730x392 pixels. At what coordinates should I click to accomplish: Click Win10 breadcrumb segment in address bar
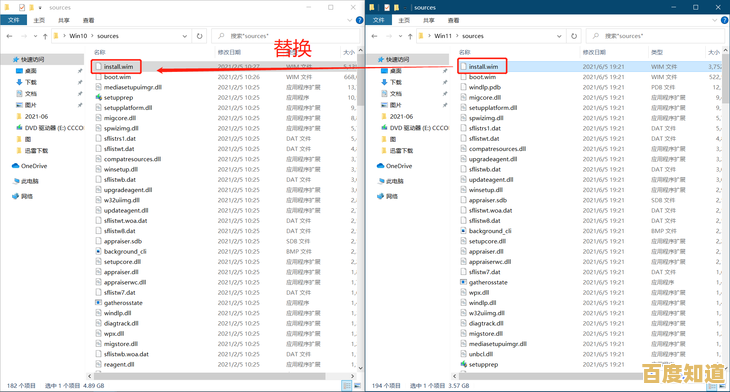78,36
